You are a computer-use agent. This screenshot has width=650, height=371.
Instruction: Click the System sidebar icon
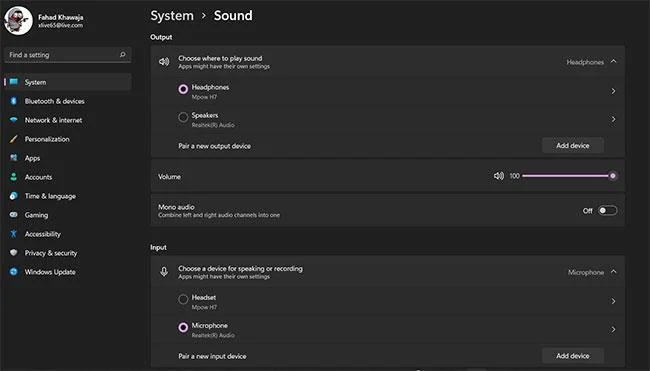pos(14,82)
